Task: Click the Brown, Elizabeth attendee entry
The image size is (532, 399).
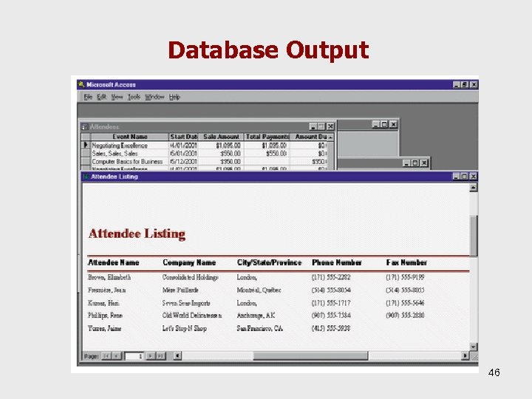Action: pos(109,278)
